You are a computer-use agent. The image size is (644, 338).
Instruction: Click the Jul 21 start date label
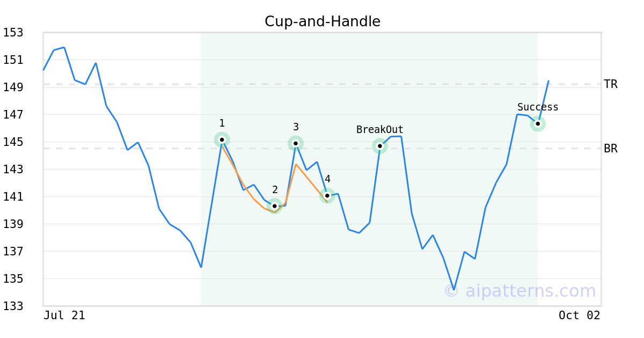pyautogui.click(x=64, y=315)
